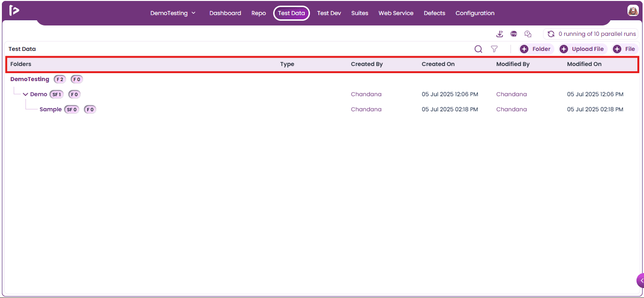Click the striped globe icon
This screenshot has height=298, width=644.
(x=514, y=34)
